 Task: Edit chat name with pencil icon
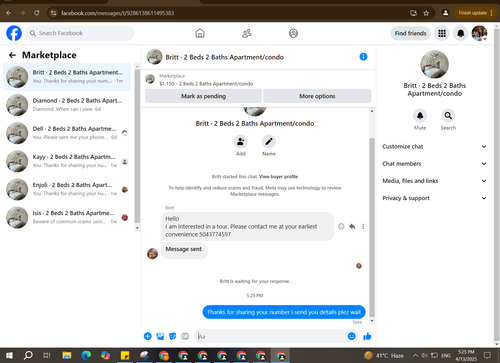click(x=269, y=142)
